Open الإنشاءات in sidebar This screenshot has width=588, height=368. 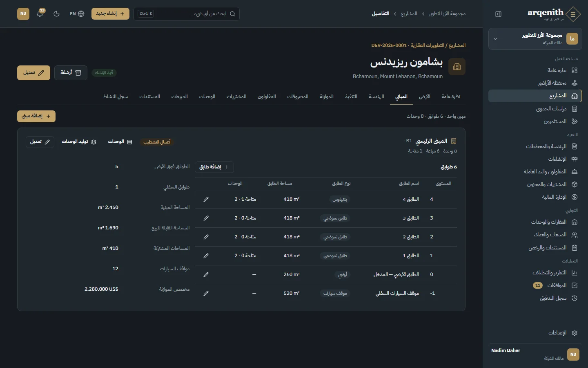click(x=535, y=159)
